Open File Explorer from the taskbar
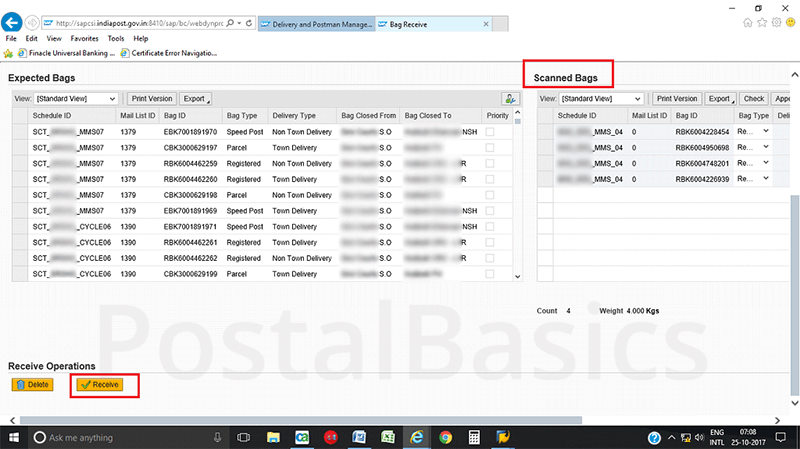This screenshot has height=449, width=800. click(x=272, y=437)
